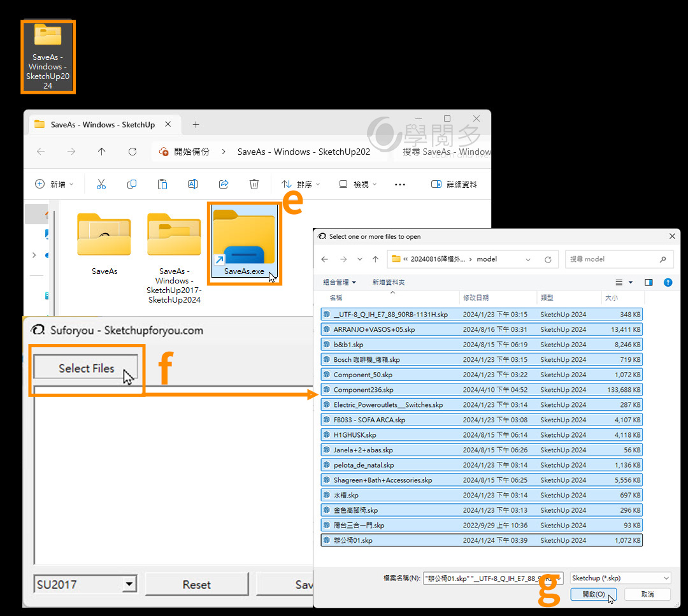This screenshot has width=688, height=616.
Task: Click the Paste clipboard icon in Explorer
Action: 162,184
